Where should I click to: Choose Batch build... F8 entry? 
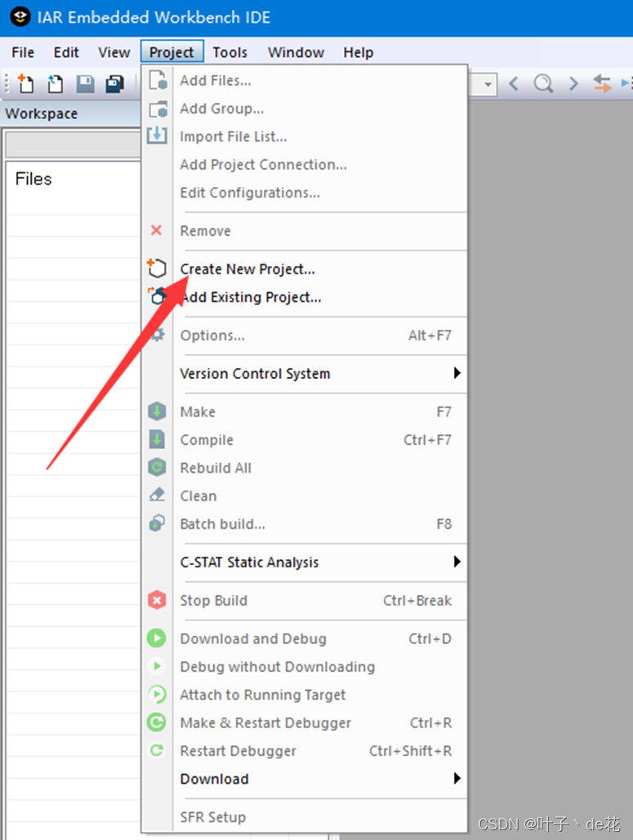(305, 524)
